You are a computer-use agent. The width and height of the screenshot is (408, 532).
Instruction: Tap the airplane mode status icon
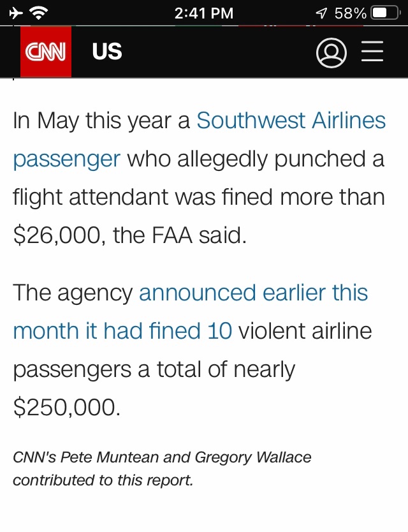click(x=17, y=13)
